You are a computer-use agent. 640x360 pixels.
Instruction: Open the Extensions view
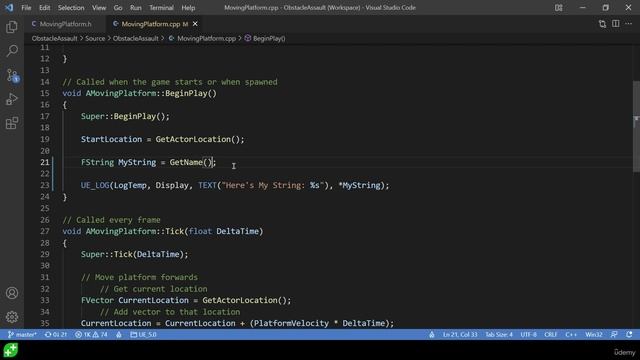pyautogui.click(x=12, y=123)
